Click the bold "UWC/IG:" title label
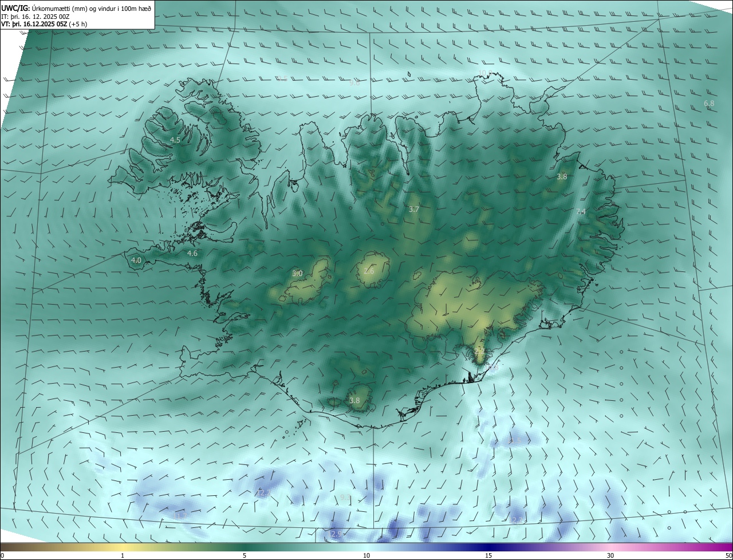733x560 pixels. [x=15, y=7]
